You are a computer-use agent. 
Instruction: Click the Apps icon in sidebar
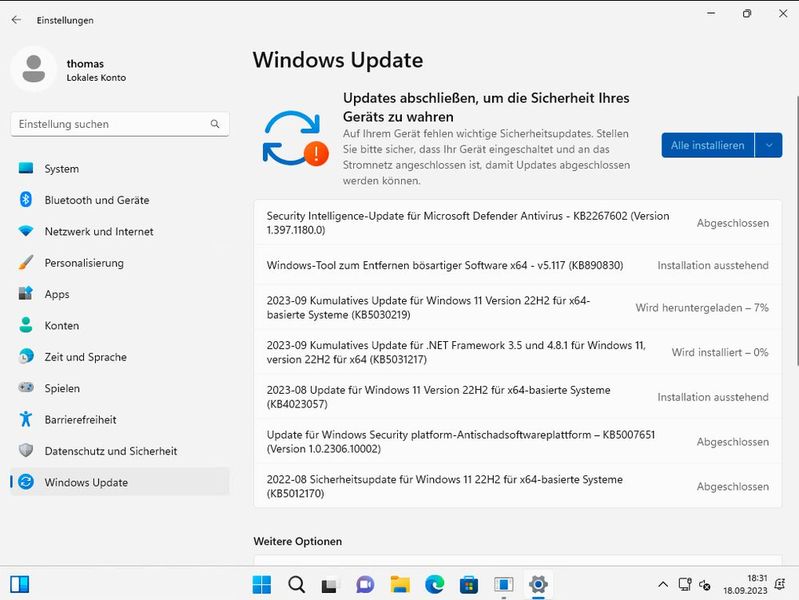pos(25,294)
